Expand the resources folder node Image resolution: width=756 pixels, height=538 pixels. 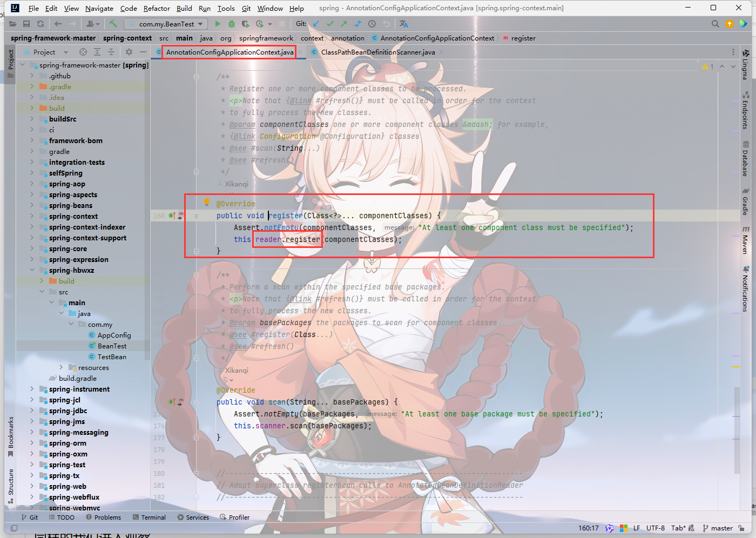click(x=61, y=367)
